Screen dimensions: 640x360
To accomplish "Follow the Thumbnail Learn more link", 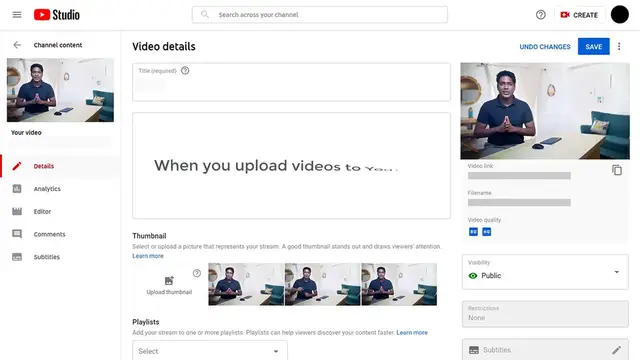I will pos(148,256).
